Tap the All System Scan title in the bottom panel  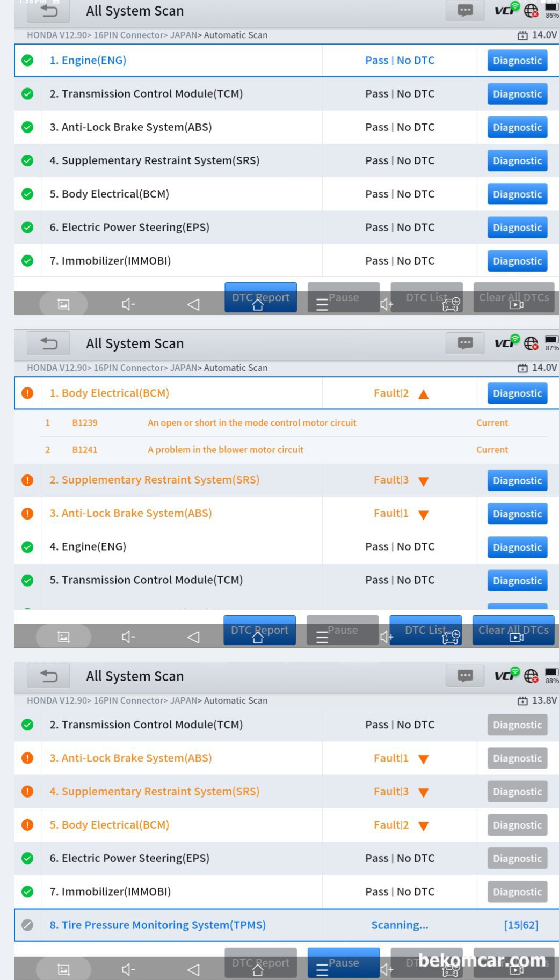coord(135,676)
